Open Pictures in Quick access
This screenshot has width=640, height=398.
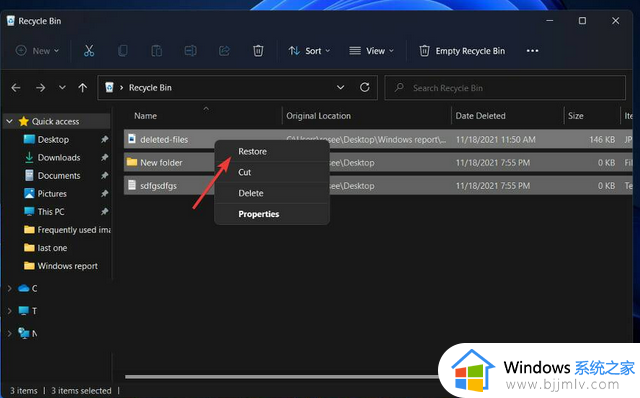tap(52, 193)
